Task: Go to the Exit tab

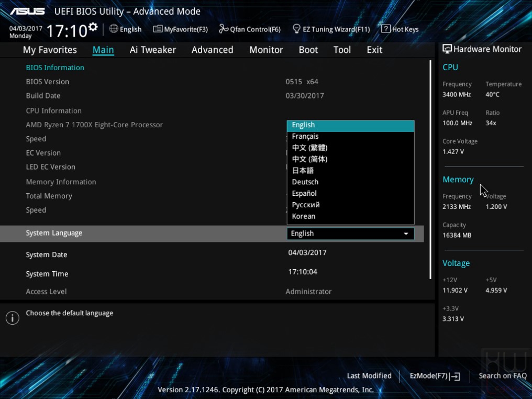Action: tap(374, 50)
